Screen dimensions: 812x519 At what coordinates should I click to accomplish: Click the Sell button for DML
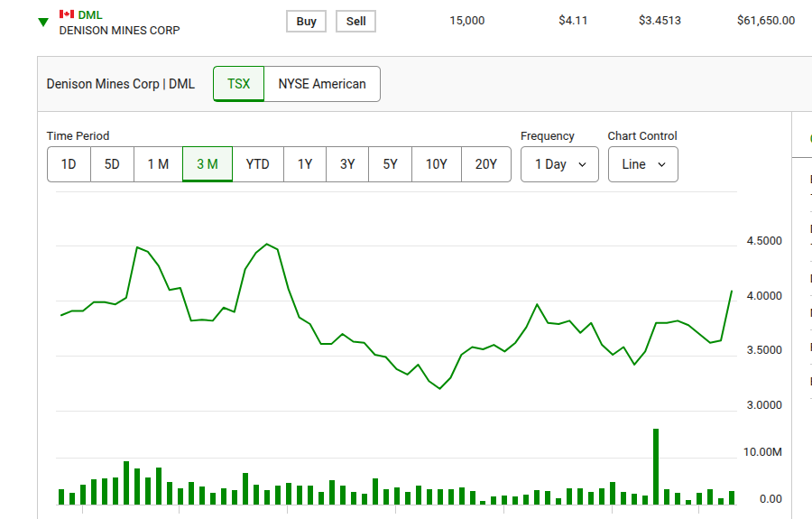click(355, 22)
